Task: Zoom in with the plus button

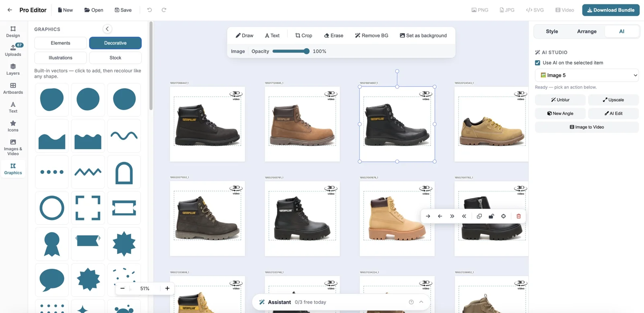Action: coord(167,288)
